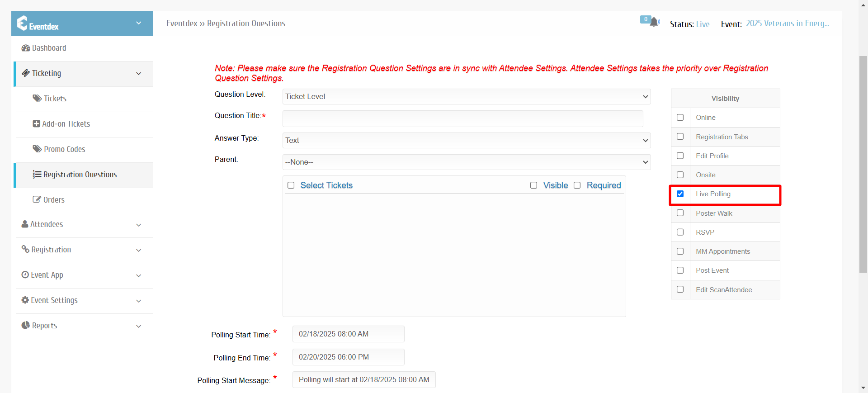868x393 pixels.
Task: Open the Answer Type dropdown
Action: [x=467, y=140]
